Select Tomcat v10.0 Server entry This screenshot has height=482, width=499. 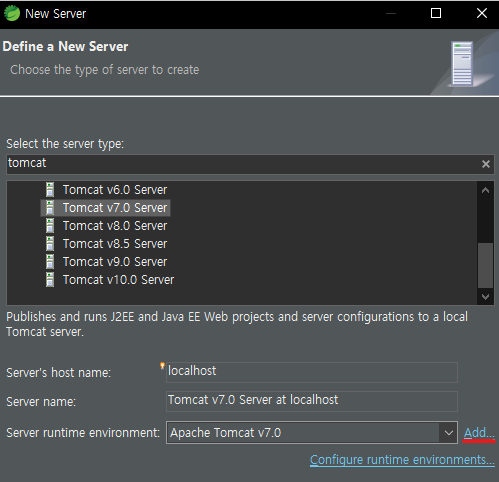118,280
